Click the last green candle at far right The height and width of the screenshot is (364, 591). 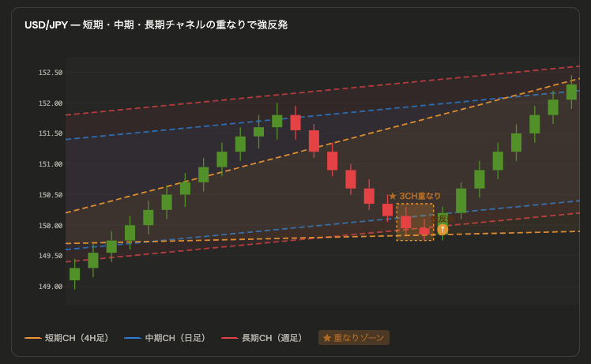click(571, 91)
